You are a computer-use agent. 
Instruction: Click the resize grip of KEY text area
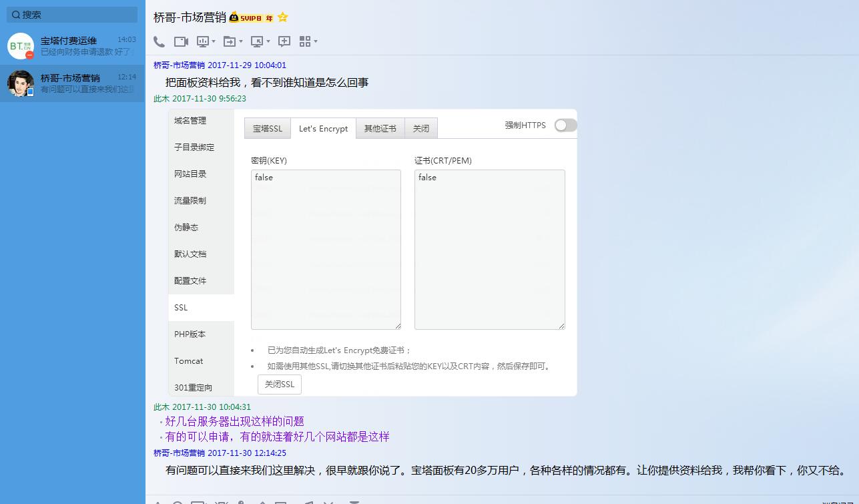(397, 326)
